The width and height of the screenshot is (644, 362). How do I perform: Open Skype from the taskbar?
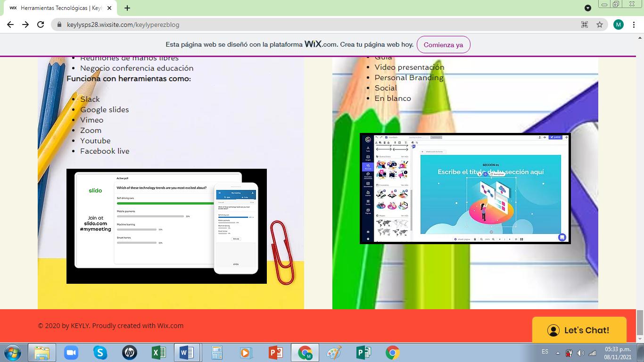coord(100,353)
